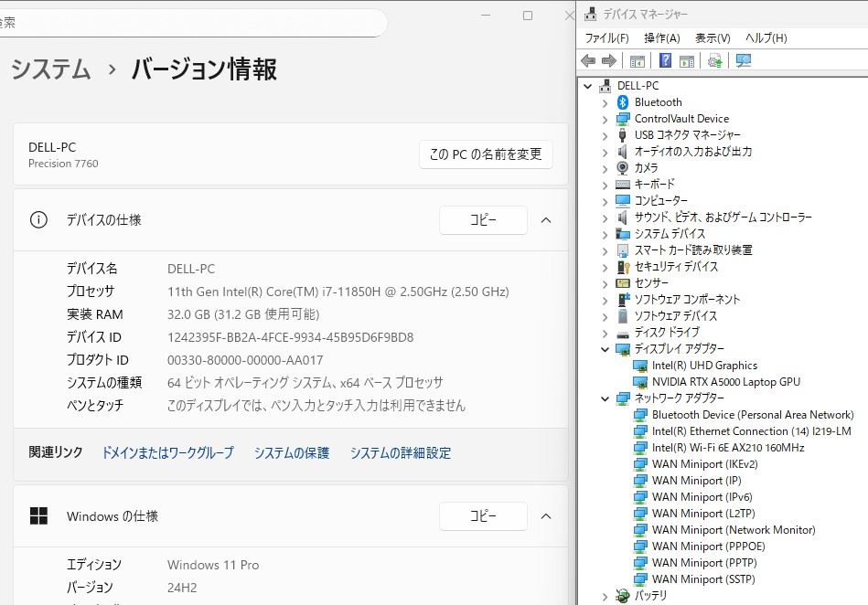Open システムの詳細設定 link
This screenshot has width=868, height=605.
point(401,453)
